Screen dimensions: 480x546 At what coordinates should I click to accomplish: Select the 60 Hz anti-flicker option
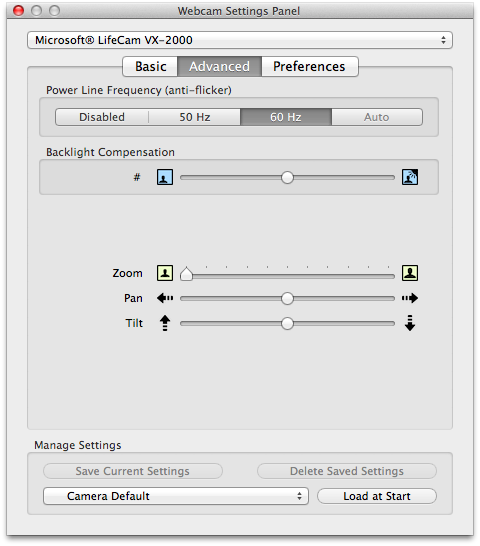click(286, 117)
